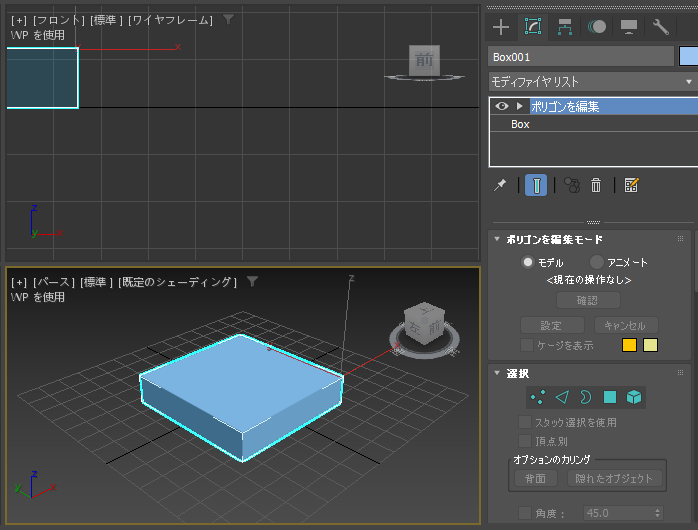698x530 pixels.
Task: Click perspective viewport filter funnel icon
Action: (252, 281)
